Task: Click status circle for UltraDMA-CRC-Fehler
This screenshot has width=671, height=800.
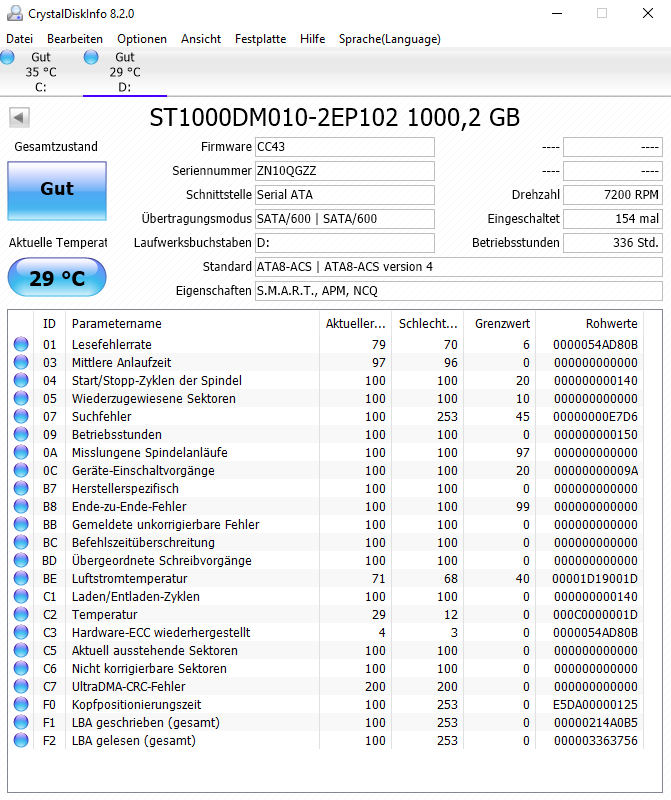Action: pyautogui.click(x=21, y=686)
